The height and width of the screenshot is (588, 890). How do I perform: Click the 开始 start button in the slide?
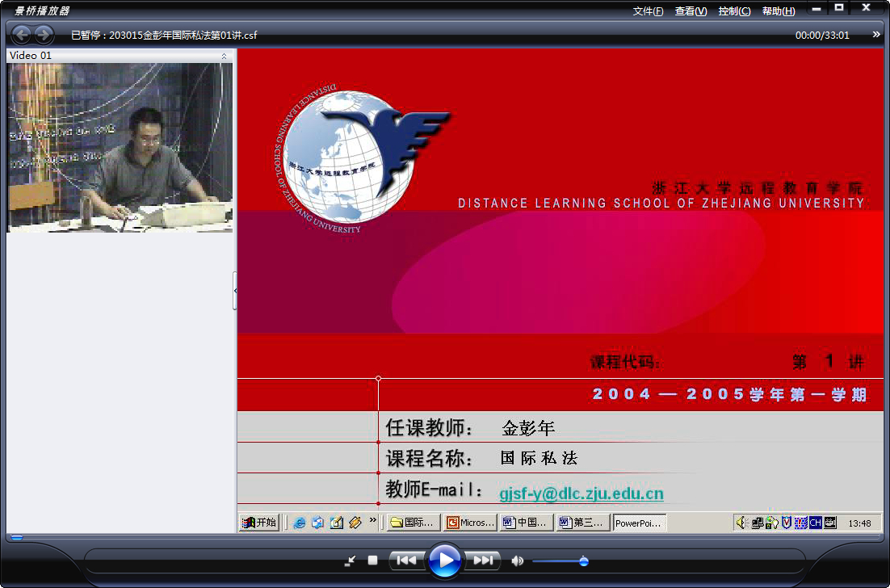tap(259, 523)
